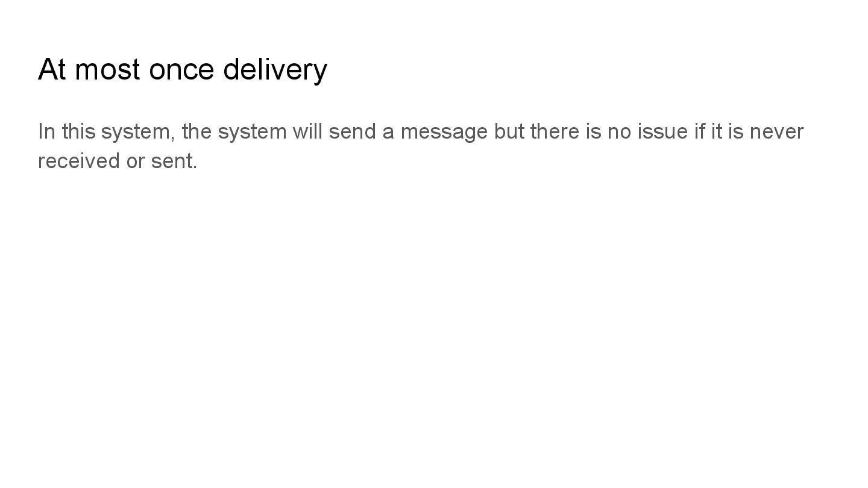
Task: Click the word 'no' before 'issue'
Action: [x=619, y=131]
